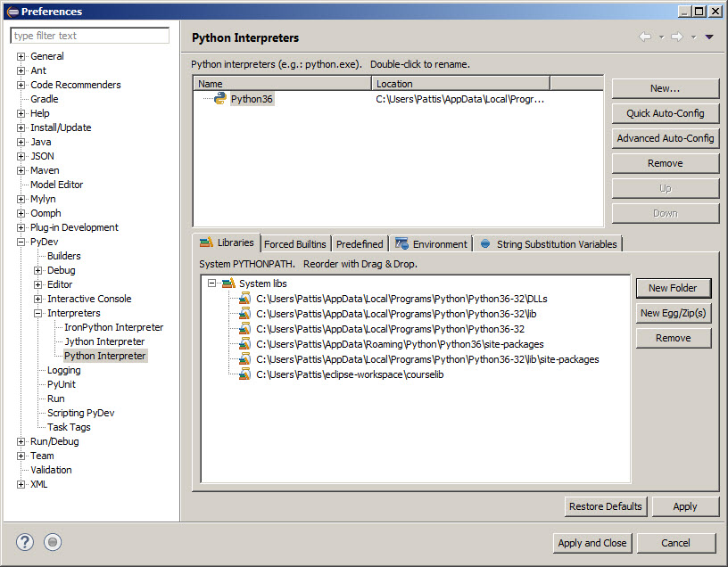Click the Python36 interpreter icon

click(219, 99)
